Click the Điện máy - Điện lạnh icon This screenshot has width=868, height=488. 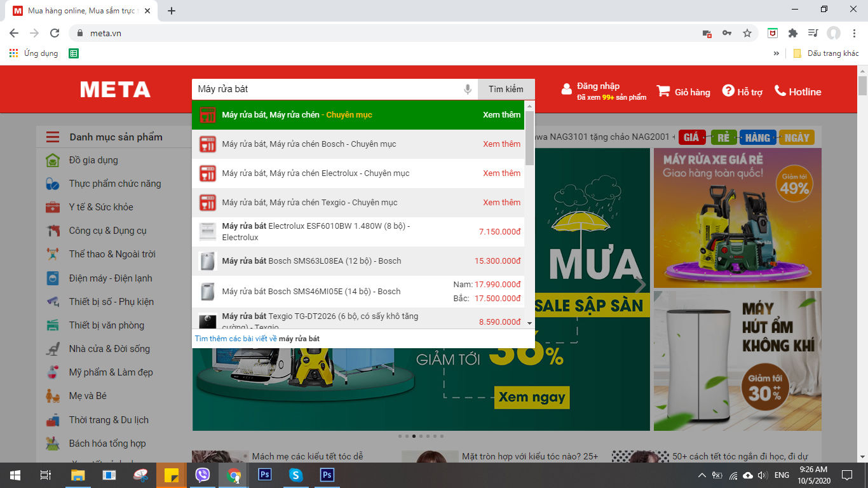53,278
